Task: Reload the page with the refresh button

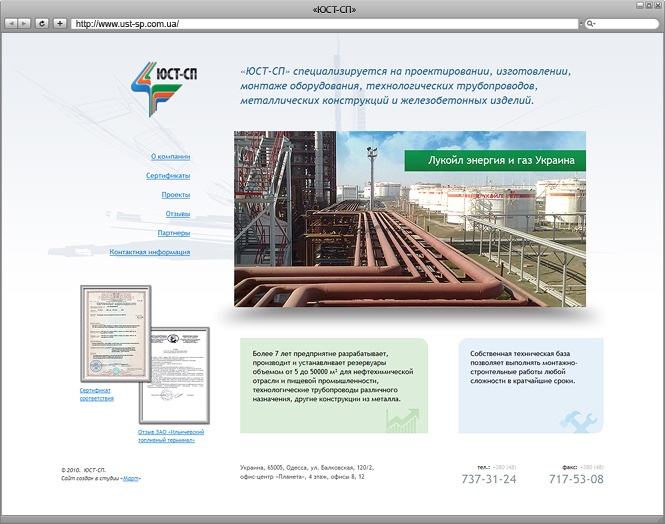Action: click(x=42, y=24)
